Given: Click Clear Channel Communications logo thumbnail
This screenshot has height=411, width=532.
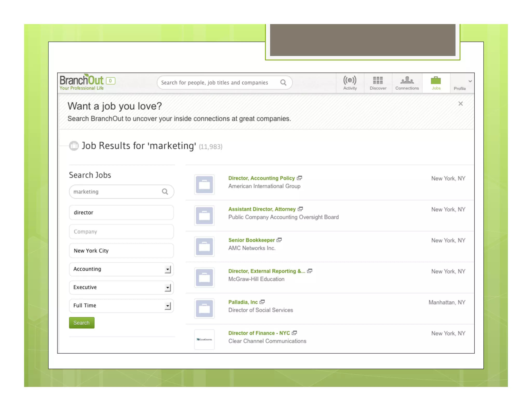Looking at the screenshot, I should pyautogui.click(x=204, y=339).
